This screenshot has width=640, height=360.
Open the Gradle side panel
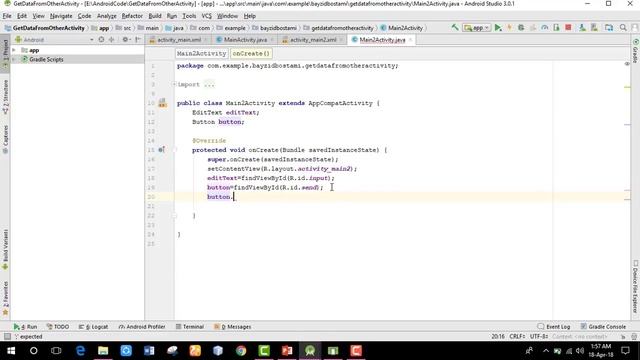(635, 51)
